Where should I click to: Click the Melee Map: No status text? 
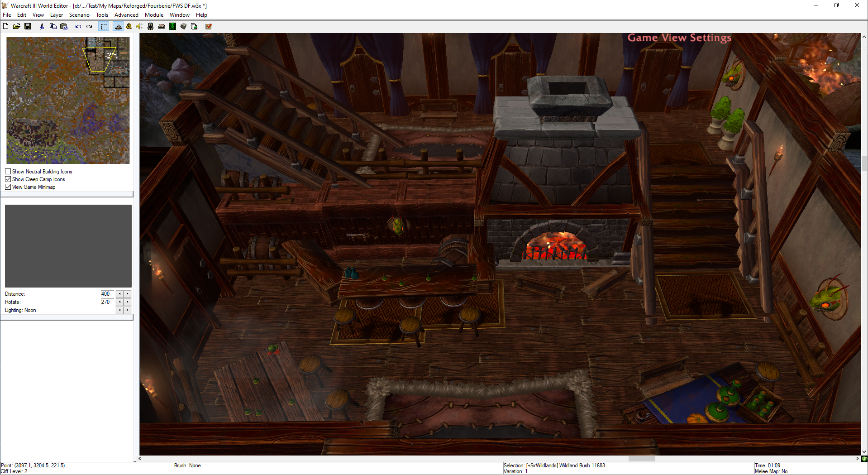[771, 471]
